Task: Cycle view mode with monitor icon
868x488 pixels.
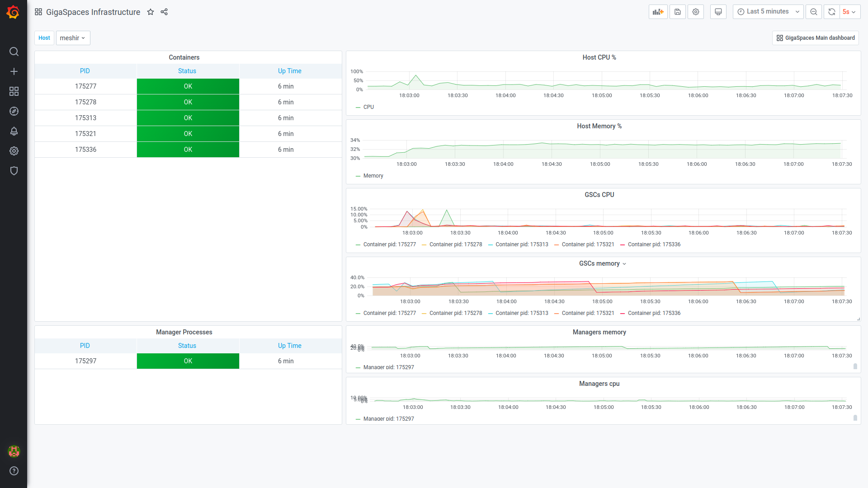Action: click(x=718, y=12)
